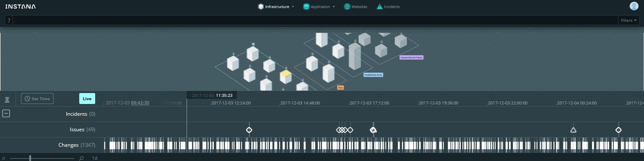
Task: Adjust the timeline zoom slider handle
Action: (x=30, y=158)
